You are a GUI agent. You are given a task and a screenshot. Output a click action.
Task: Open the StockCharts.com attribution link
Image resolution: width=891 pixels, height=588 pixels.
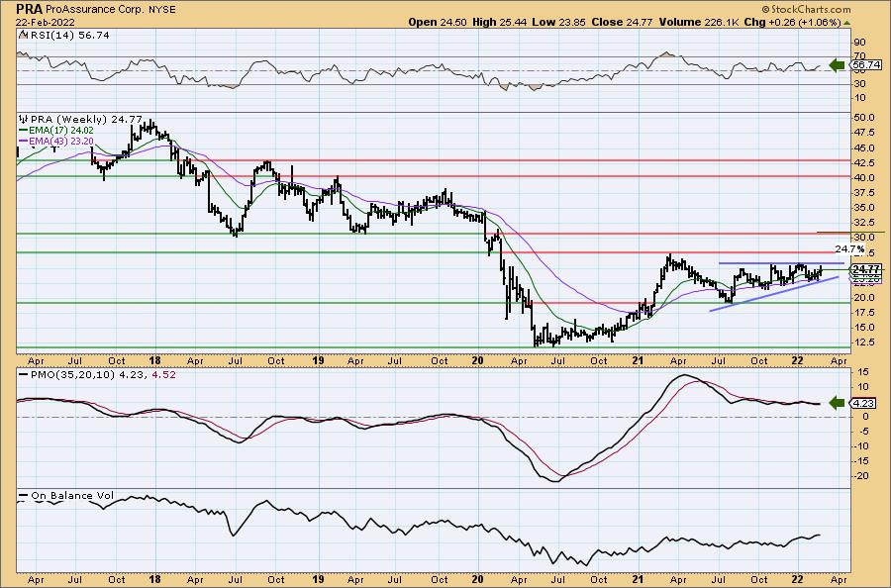point(806,9)
